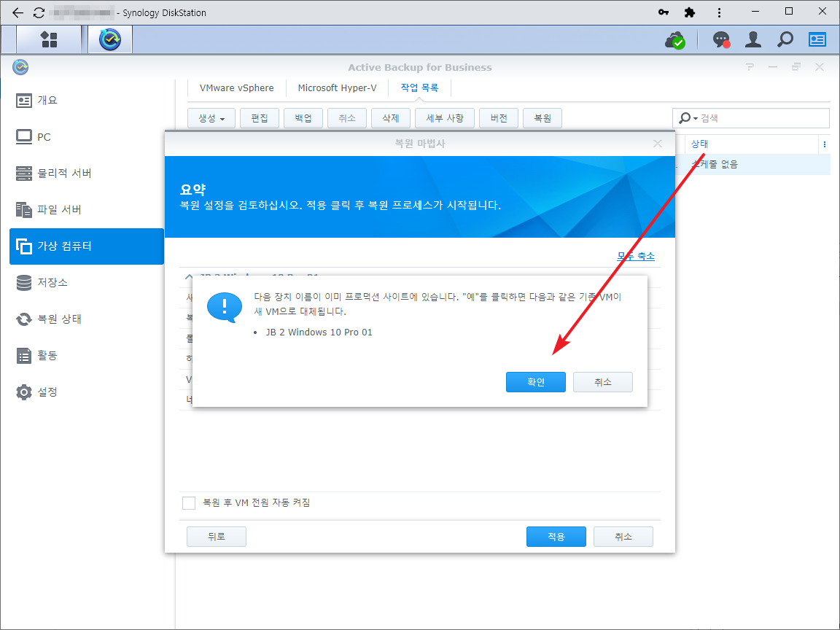Screen dimensions: 840x630
Task: Click the 세부 사항 details button
Action: point(445,118)
